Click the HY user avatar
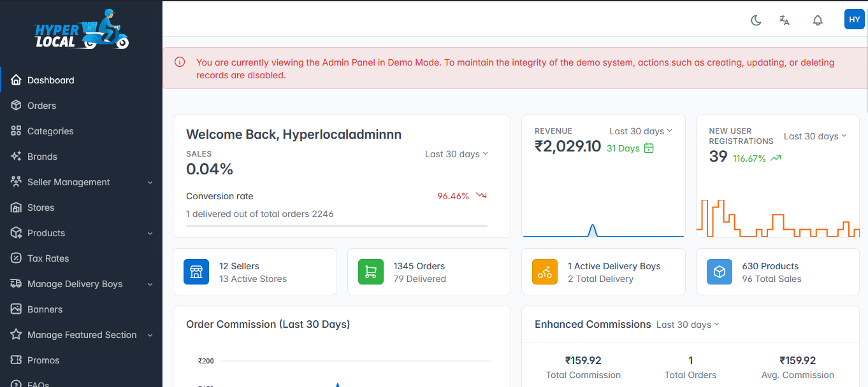This screenshot has height=387, width=868. 854,20
